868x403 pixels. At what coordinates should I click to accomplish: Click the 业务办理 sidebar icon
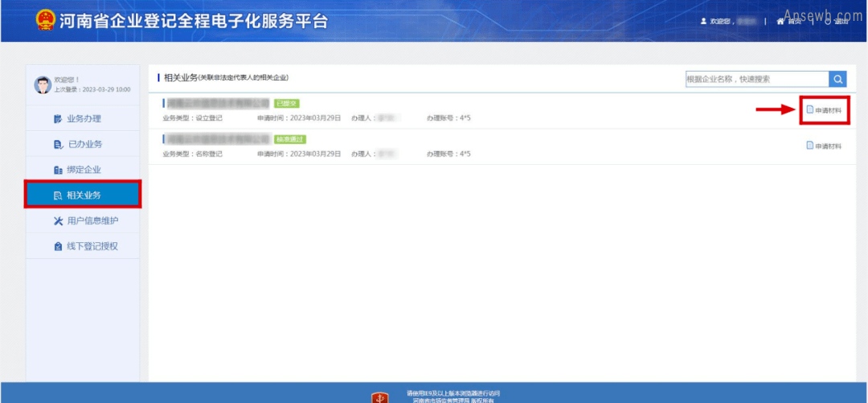[x=58, y=119]
